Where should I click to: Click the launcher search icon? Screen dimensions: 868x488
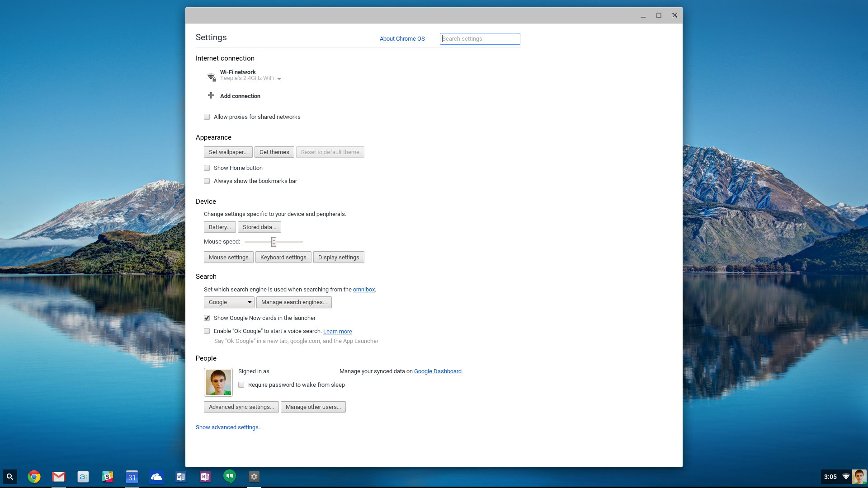tap(9, 477)
